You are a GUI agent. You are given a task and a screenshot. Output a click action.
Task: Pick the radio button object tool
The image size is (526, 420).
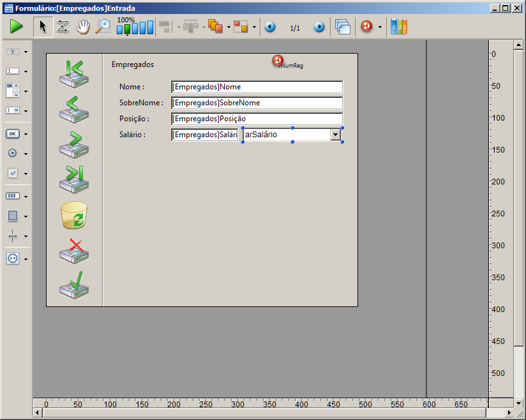pyautogui.click(x=13, y=153)
